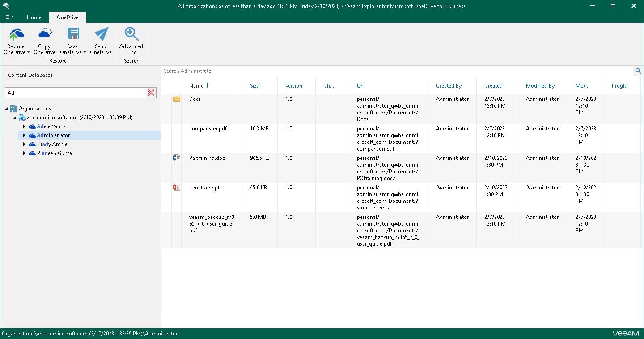Click the search magnifier icon

pyautogui.click(x=638, y=71)
